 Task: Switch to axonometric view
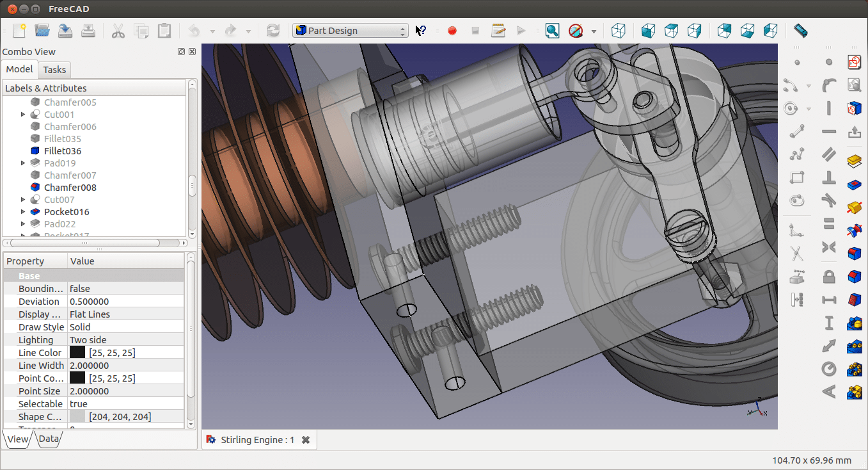point(618,30)
